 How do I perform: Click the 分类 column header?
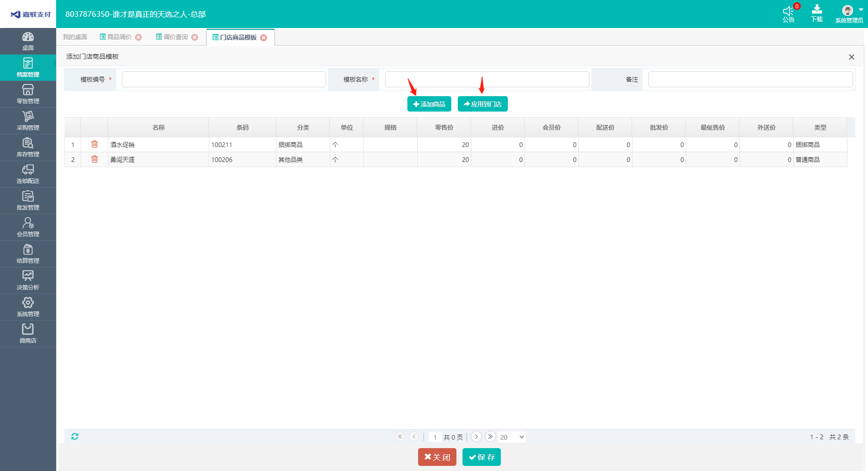[x=303, y=127]
